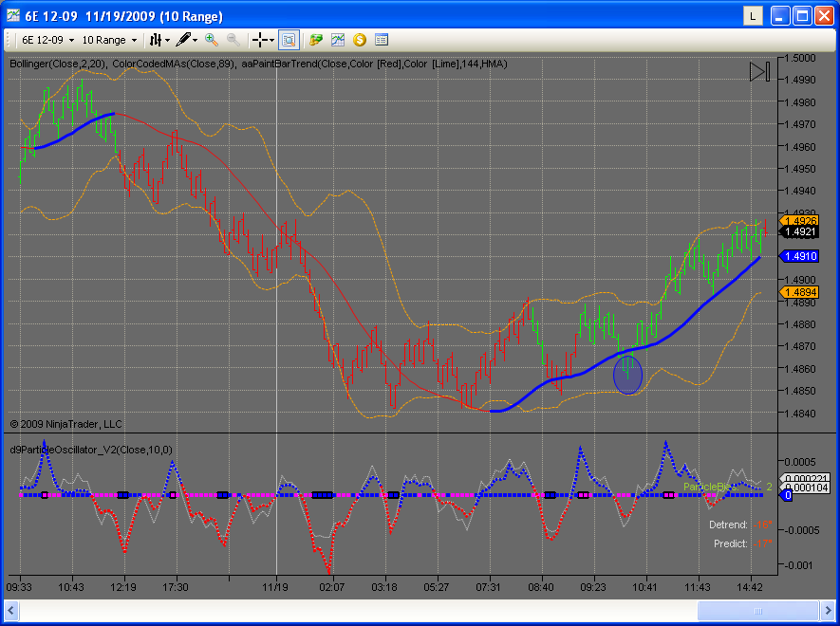This screenshot has height=626, width=840.
Task: Click the Predict: -17° readout
Action: (x=743, y=543)
